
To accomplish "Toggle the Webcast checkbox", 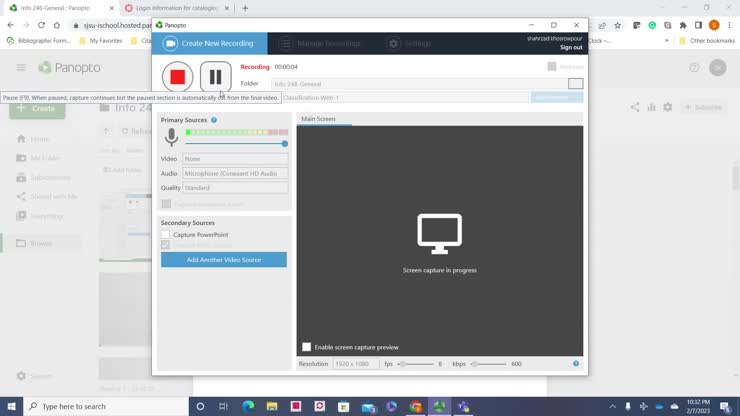I will [551, 67].
